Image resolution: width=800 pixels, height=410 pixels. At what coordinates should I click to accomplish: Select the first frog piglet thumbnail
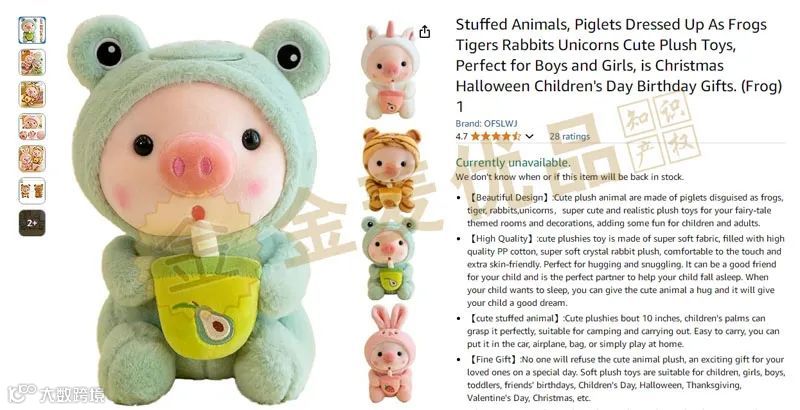tap(32, 30)
